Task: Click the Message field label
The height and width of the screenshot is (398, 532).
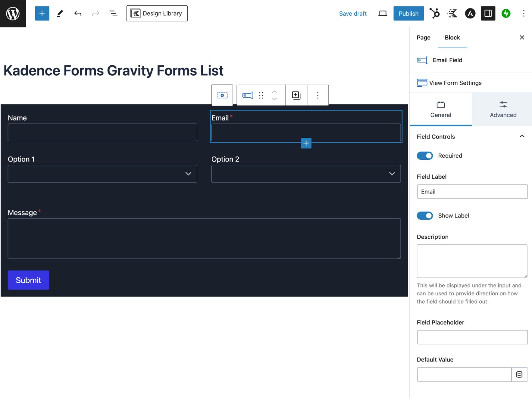Action: click(22, 213)
